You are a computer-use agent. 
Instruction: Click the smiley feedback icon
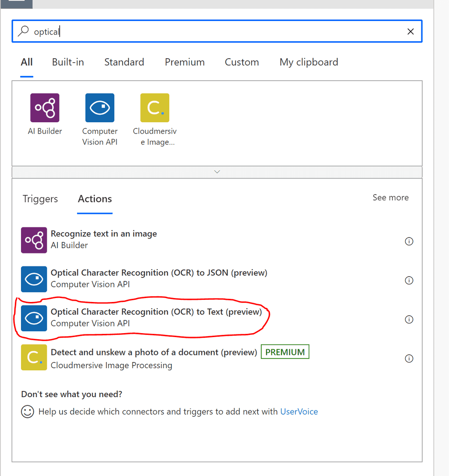[27, 412]
